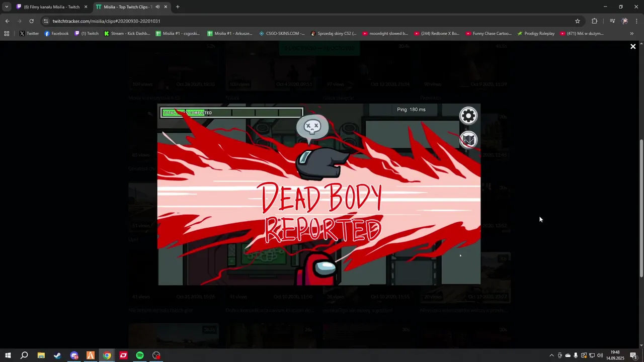Open the Twitter bookmark
This screenshot has width=644, height=362.
(x=29, y=34)
